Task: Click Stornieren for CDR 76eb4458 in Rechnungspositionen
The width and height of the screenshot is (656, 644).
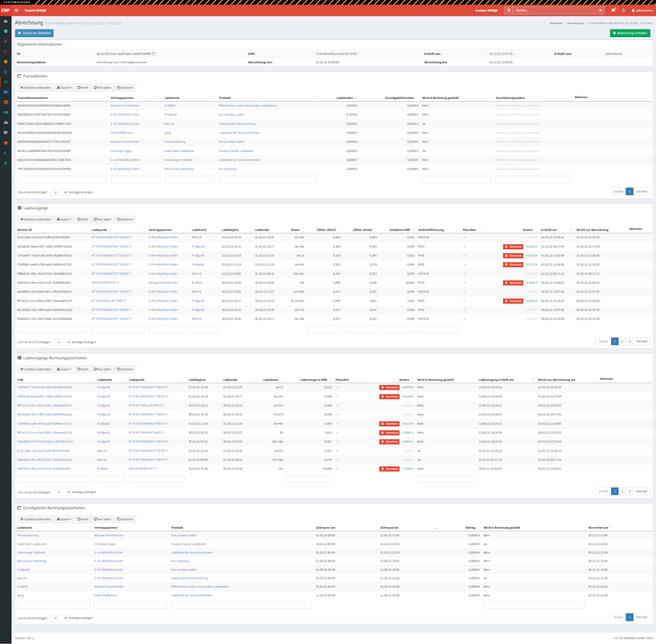Action: point(389,442)
